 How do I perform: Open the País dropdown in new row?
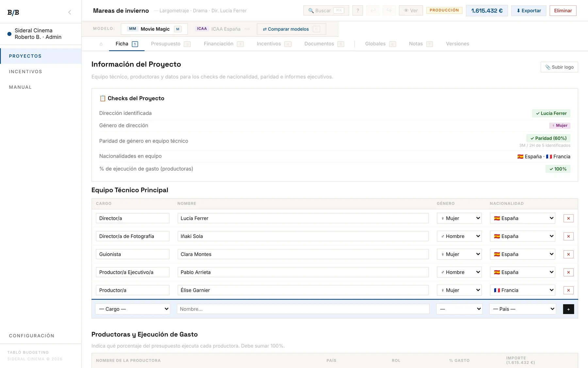[x=523, y=309]
